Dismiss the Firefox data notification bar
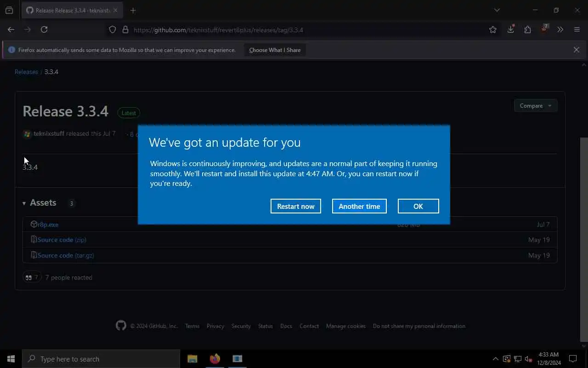The width and height of the screenshot is (588, 368). (x=577, y=50)
